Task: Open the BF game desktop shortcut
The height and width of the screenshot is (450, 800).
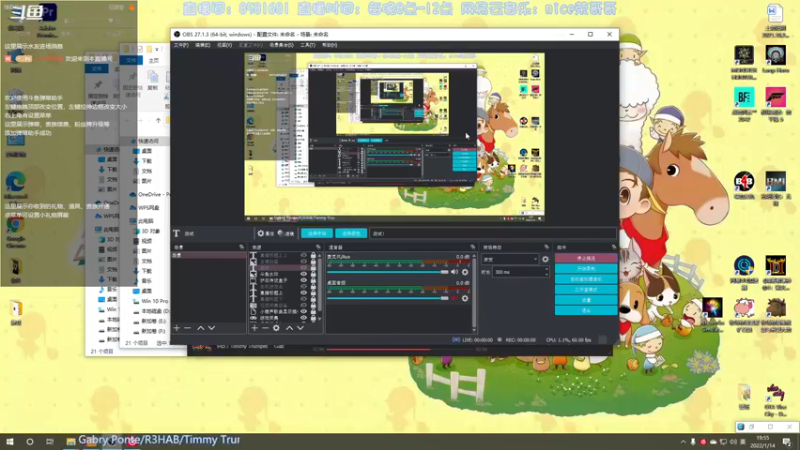Action: (x=744, y=103)
